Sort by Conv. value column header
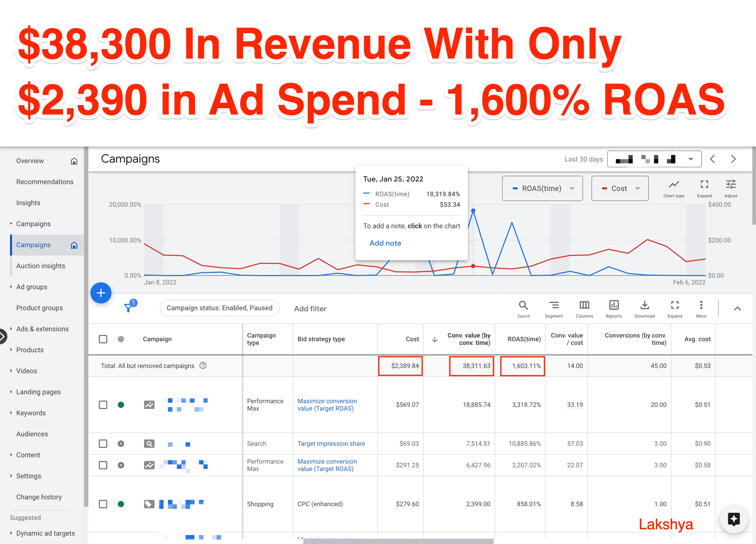The image size is (756, 544). coord(469,339)
